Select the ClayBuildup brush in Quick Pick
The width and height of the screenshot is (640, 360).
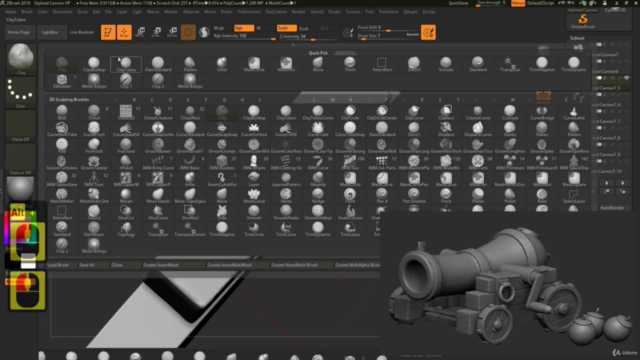94,64
